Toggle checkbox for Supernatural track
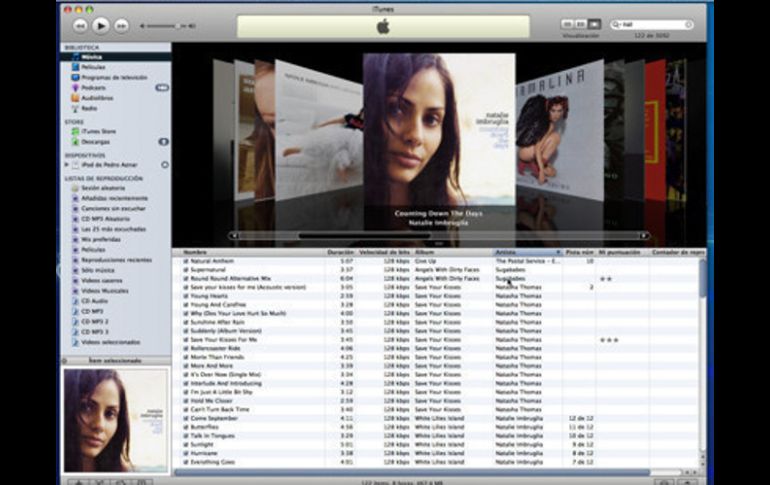This screenshot has width=770, height=485. [185, 270]
